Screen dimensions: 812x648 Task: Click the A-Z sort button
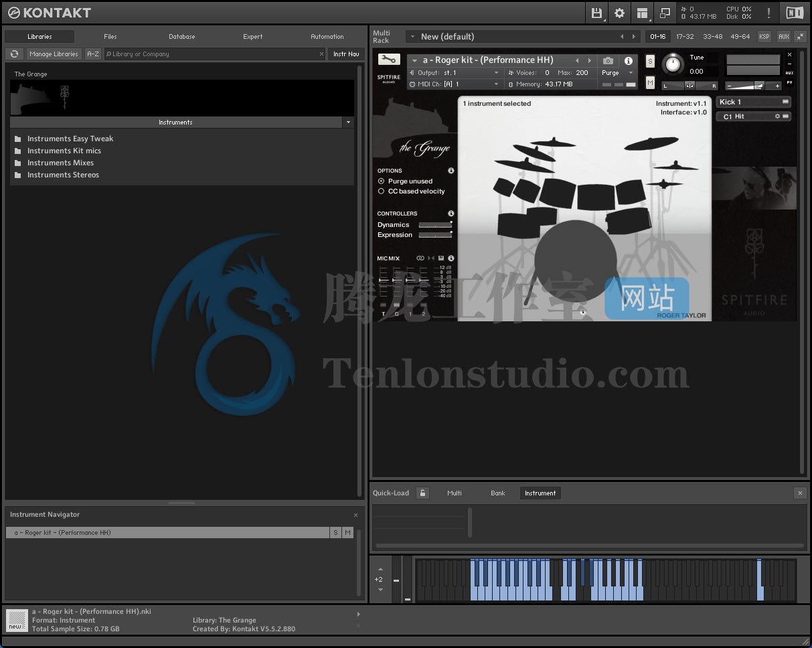coord(93,54)
